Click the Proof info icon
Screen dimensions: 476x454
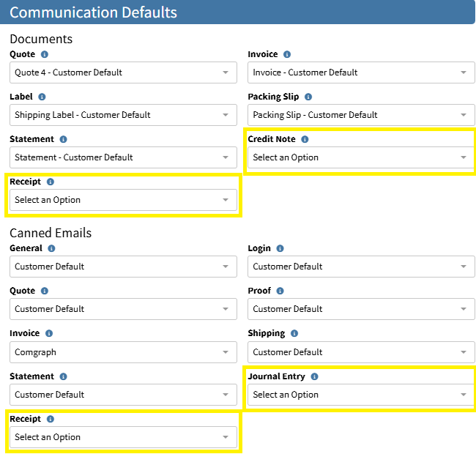click(x=280, y=291)
